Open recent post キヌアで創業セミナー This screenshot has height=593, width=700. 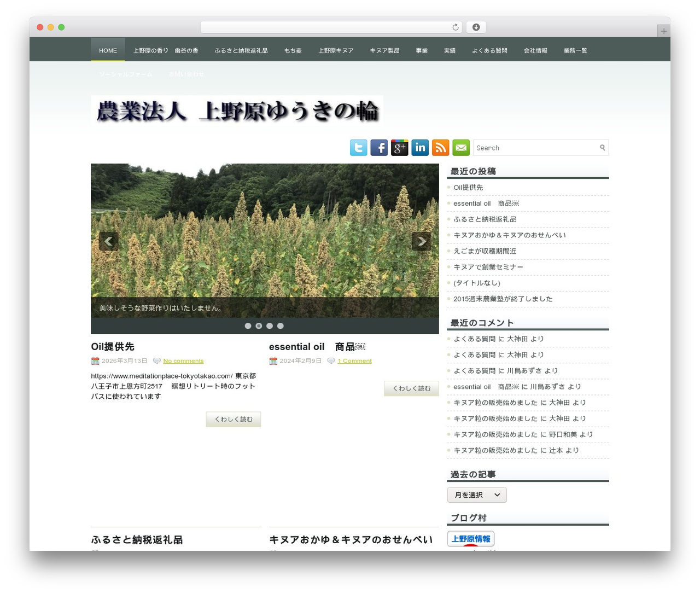(x=488, y=267)
